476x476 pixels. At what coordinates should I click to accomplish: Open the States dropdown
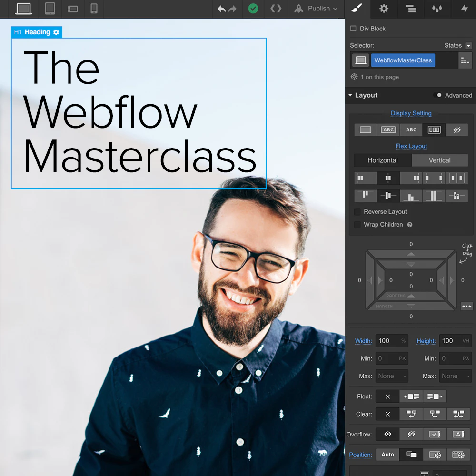(x=468, y=46)
